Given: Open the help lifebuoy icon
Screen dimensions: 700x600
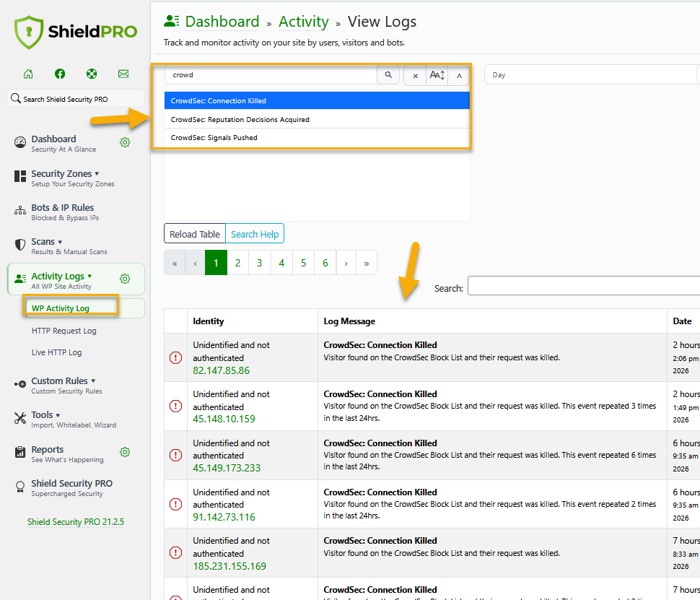Looking at the screenshot, I should tap(92, 74).
